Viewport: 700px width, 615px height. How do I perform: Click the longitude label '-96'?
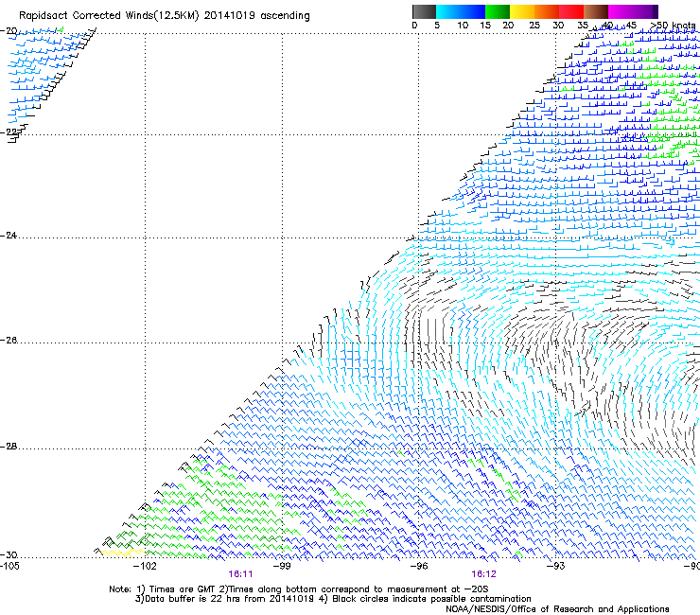419,566
